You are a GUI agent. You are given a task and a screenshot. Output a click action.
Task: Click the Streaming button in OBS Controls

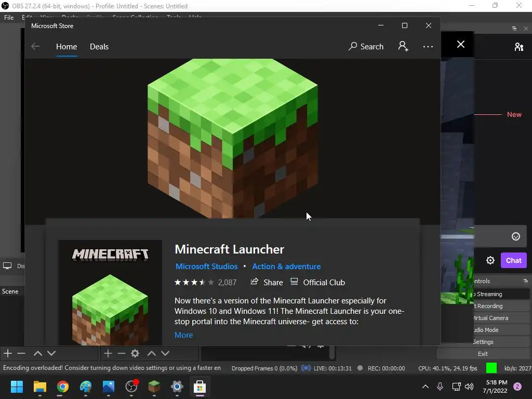pyautogui.click(x=501, y=294)
